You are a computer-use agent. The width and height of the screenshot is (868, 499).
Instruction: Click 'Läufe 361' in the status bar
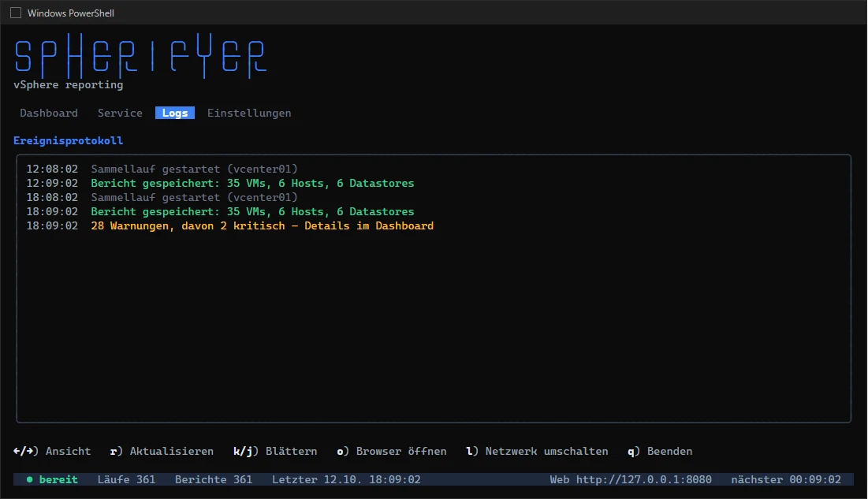point(126,479)
